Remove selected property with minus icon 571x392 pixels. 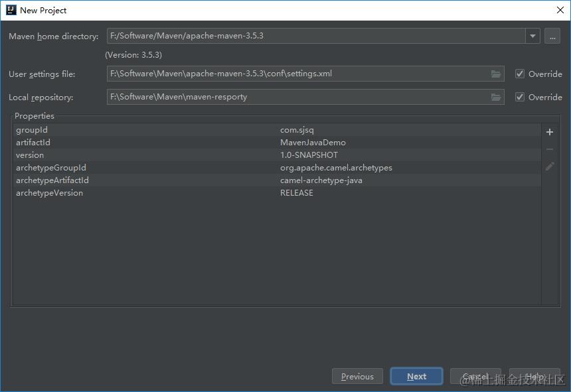pyautogui.click(x=550, y=149)
